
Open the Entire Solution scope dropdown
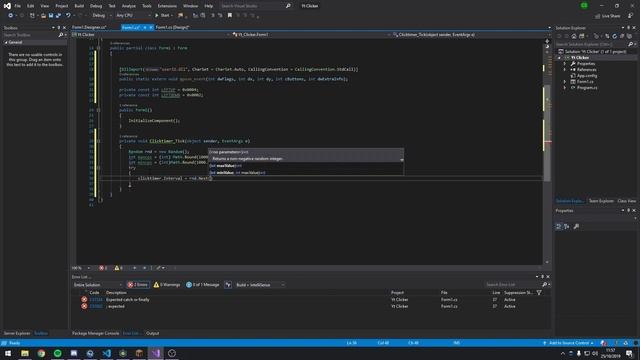pyautogui.click(x=97, y=285)
